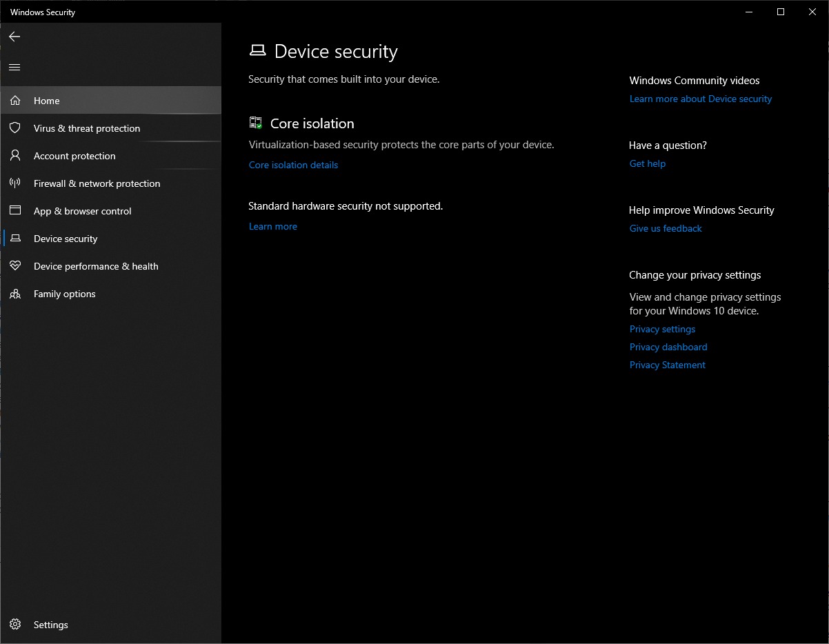Open Learn more about Device security link
The width and height of the screenshot is (829, 644).
700,99
